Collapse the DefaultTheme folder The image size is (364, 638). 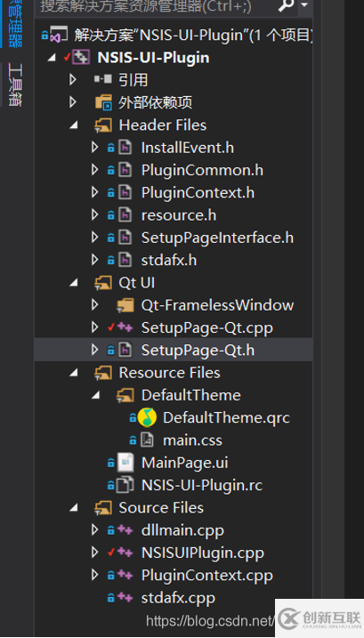click(x=96, y=395)
